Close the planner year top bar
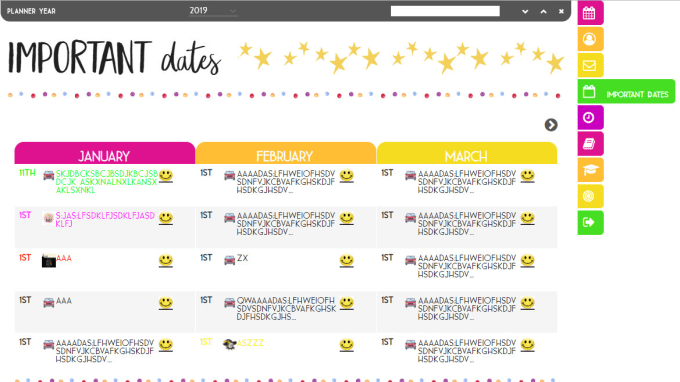 (x=561, y=12)
